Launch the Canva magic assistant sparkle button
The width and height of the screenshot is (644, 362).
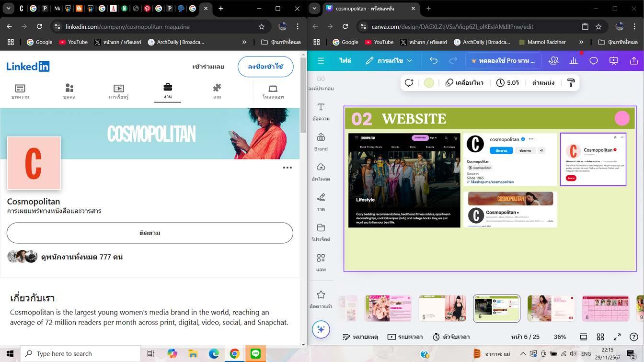pos(321,329)
